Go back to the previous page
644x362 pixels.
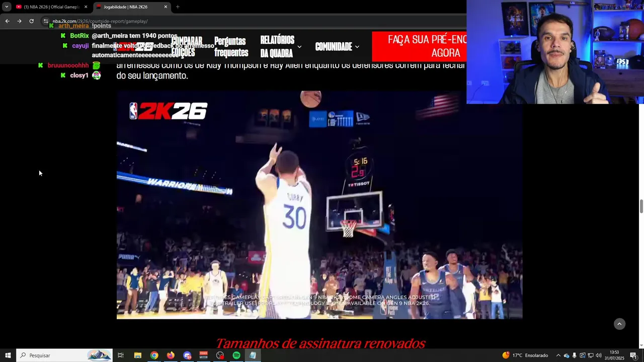(7, 21)
